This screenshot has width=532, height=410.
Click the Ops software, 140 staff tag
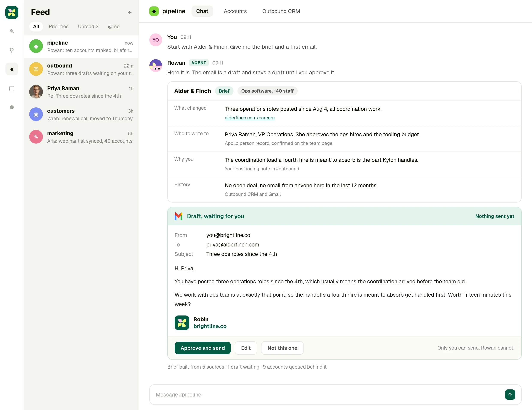pos(268,91)
